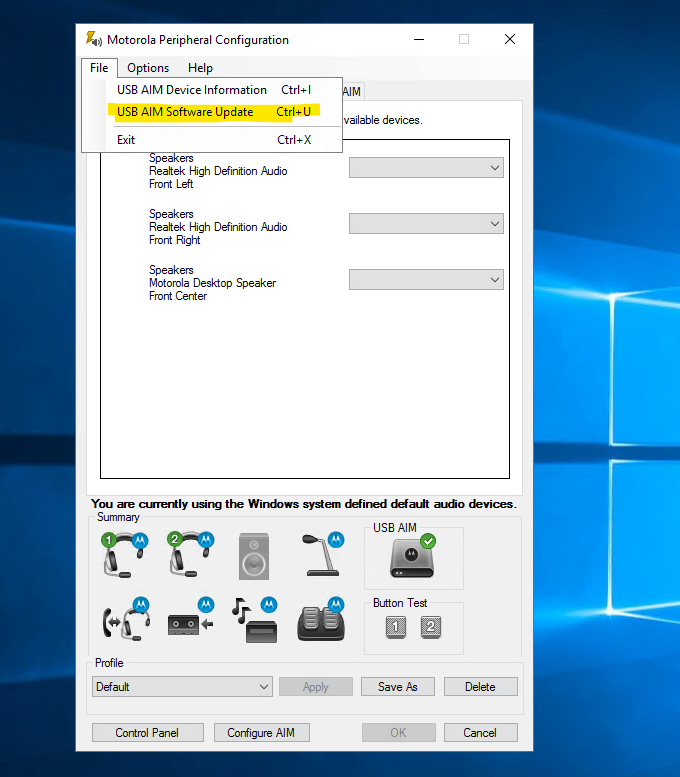Choose USB AIM Software Update
The height and width of the screenshot is (777, 680).
pyautogui.click(x=214, y=112)
